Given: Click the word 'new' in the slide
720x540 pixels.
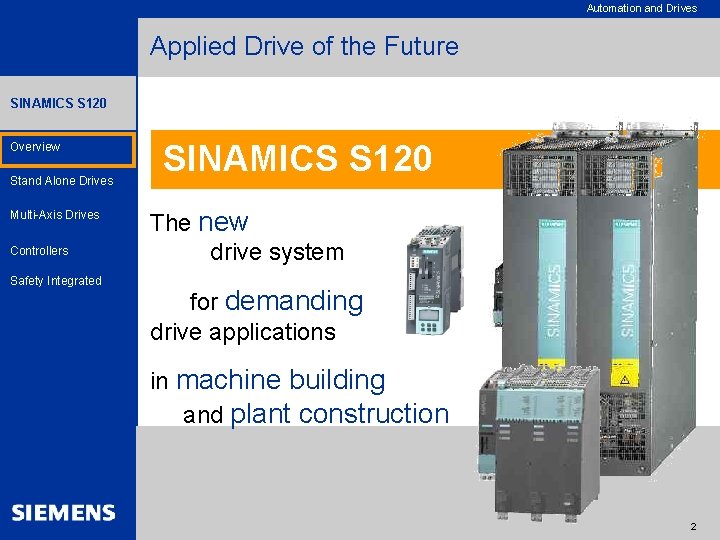Looking at the screenshot, I should (x=223, y=222).
